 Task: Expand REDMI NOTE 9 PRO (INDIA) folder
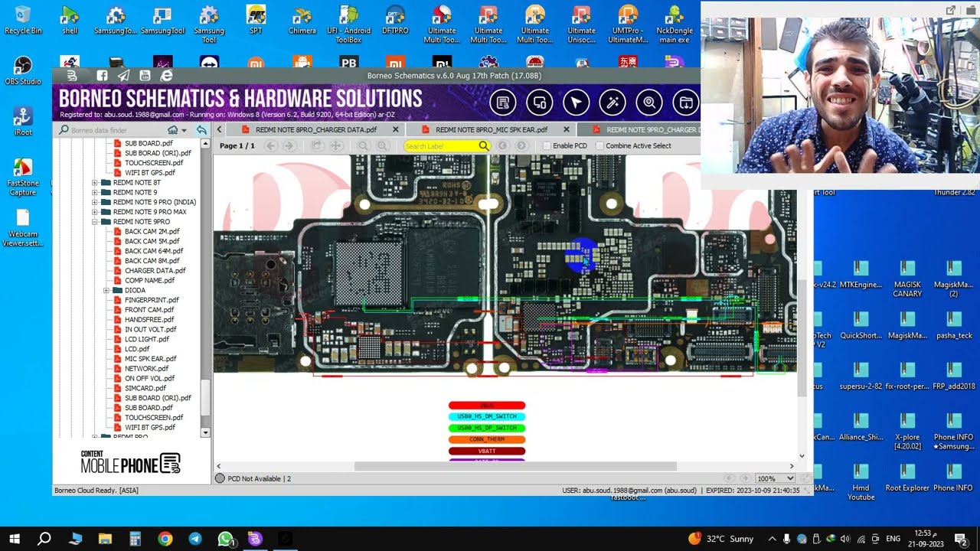click(95, 202)
